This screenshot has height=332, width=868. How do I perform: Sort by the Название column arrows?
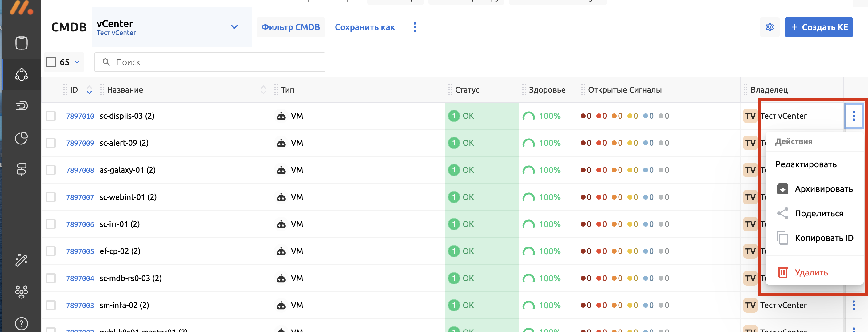[x=263, y=90]
